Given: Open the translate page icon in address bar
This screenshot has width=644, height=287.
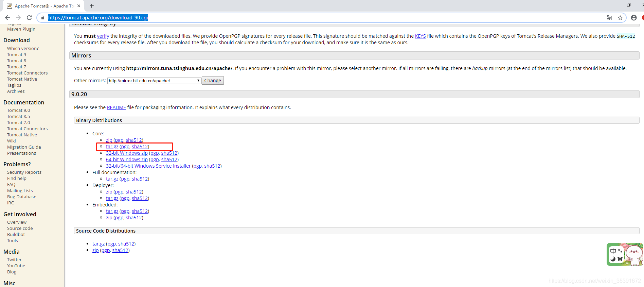Looking at the screenshot, I should pyautogui.click(x=609, y=18).
